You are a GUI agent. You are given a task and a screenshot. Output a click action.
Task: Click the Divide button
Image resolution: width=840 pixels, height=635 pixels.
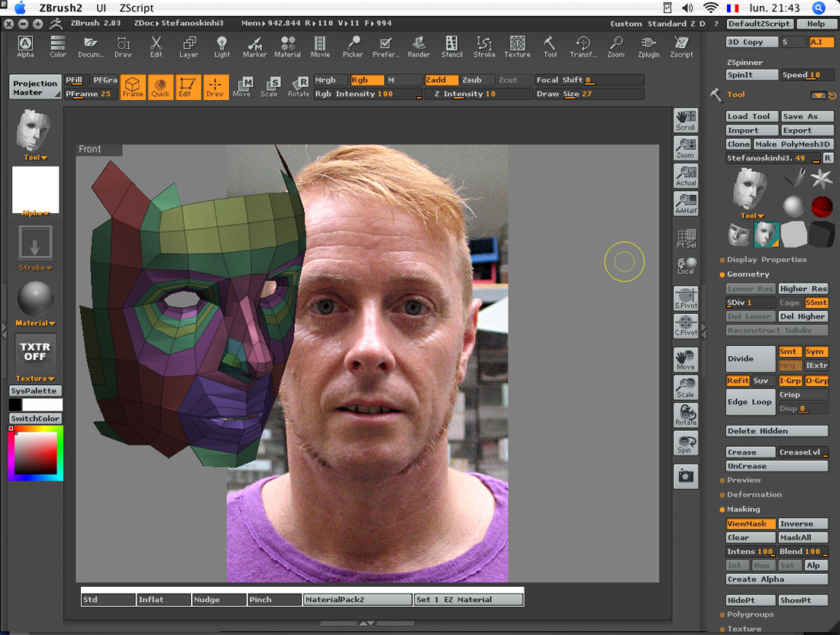750,358
